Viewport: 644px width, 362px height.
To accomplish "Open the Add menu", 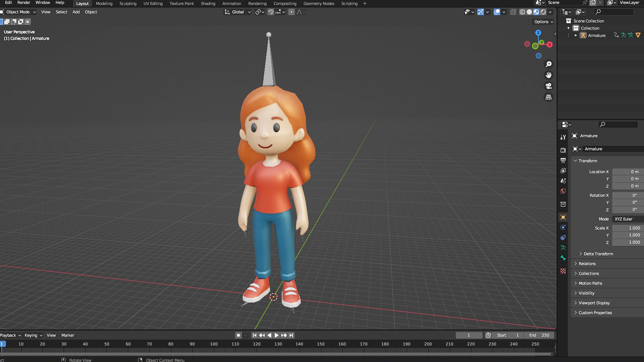I will [x=76, y=12].
